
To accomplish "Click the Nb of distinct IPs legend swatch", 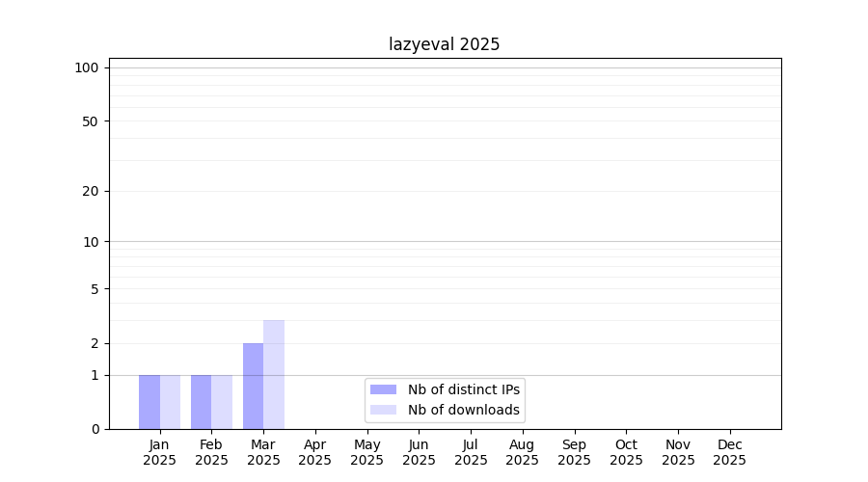I will [383, 389].
